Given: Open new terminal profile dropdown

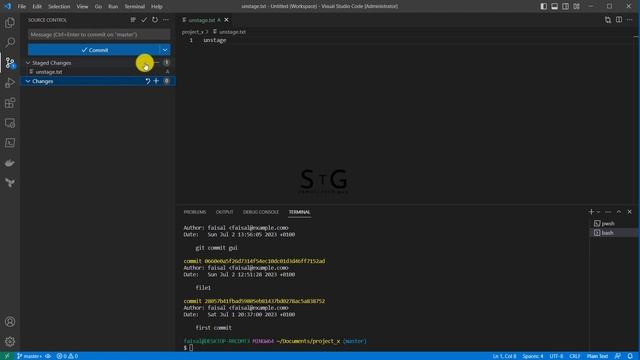Looking at the screenshot, I should coord(598,212).
